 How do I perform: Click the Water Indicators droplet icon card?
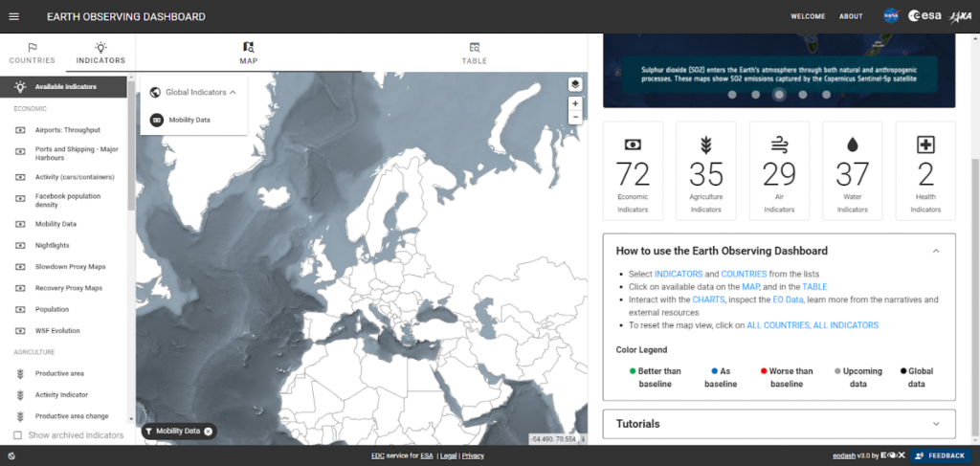(x=852, y=170)
